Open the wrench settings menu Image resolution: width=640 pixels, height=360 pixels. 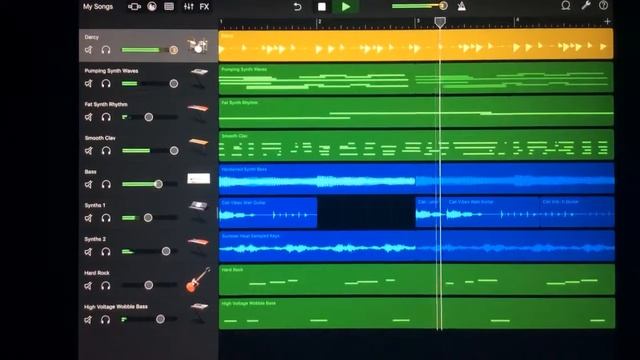coord(586,6)
